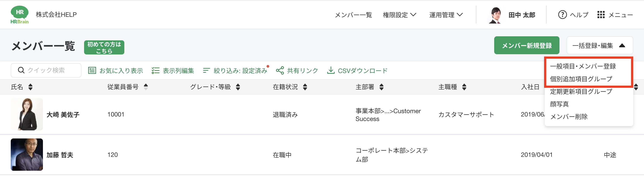Select 一般項目・メンバー登録 menu item
This screenshot has width=644, height=177.
pos(583,66)
